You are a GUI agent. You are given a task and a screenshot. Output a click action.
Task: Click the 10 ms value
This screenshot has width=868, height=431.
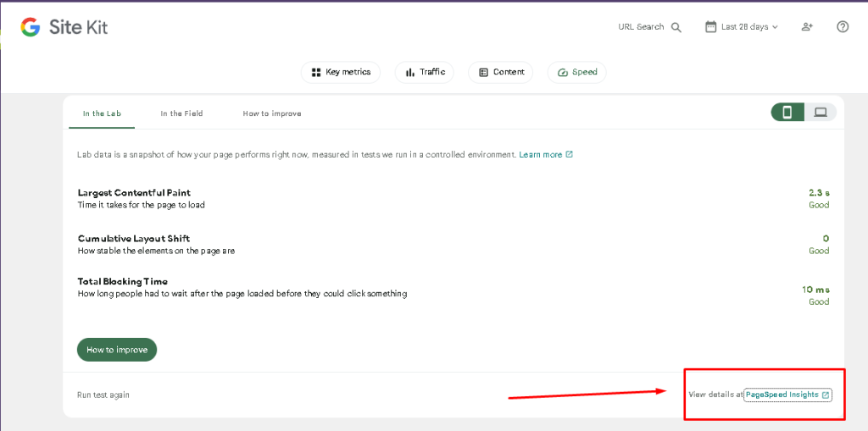pos(815,290)
